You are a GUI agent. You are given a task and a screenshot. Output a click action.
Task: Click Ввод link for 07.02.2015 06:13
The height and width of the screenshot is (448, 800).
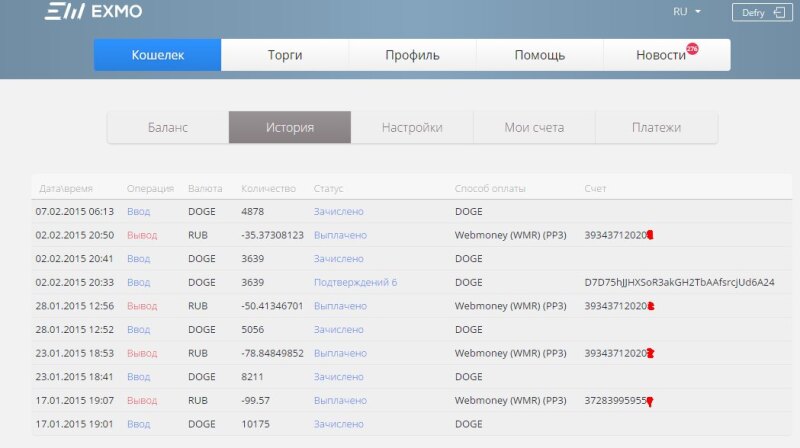[138, 212]
